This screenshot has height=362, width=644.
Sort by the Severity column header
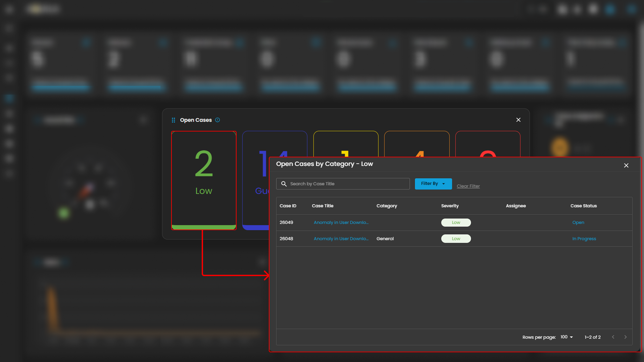(x=450, y=206)
